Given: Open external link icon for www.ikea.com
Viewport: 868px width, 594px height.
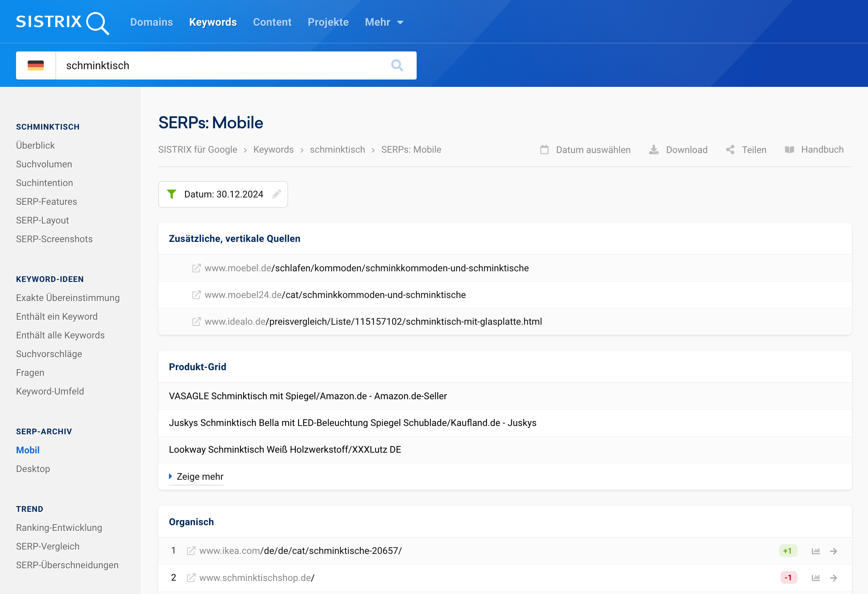Looking at the screenshot, I should [x=191, y=551].
